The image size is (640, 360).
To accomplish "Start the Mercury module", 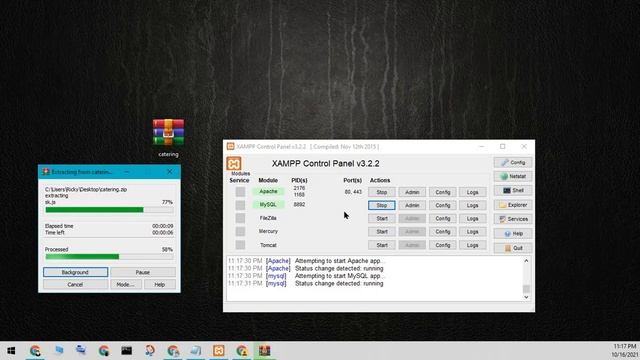I will (x=382, y=232).
